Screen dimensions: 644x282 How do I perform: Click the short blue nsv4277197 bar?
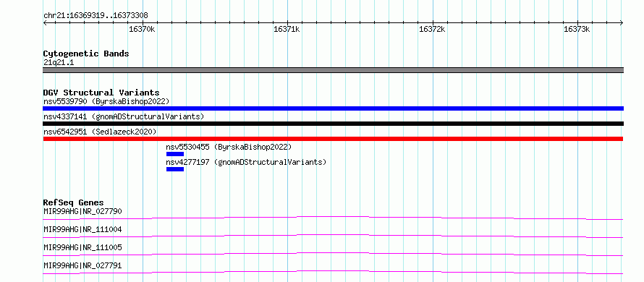click(175, 169)
